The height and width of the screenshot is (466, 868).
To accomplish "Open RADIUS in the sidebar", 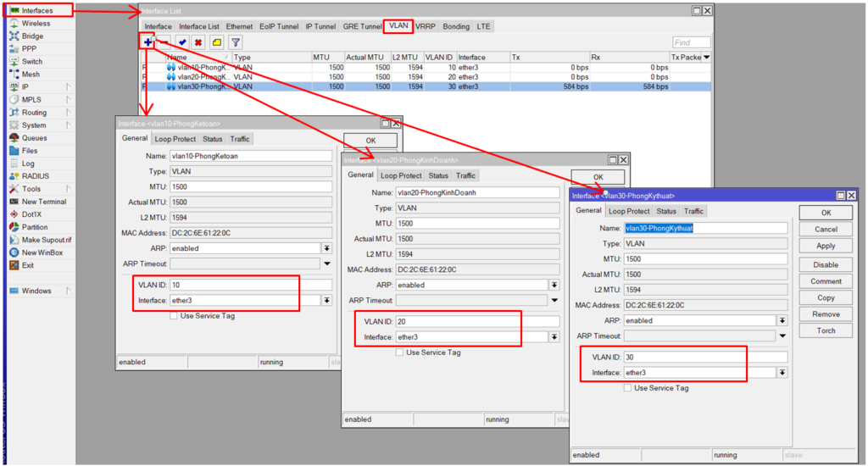I will (35, 176).
